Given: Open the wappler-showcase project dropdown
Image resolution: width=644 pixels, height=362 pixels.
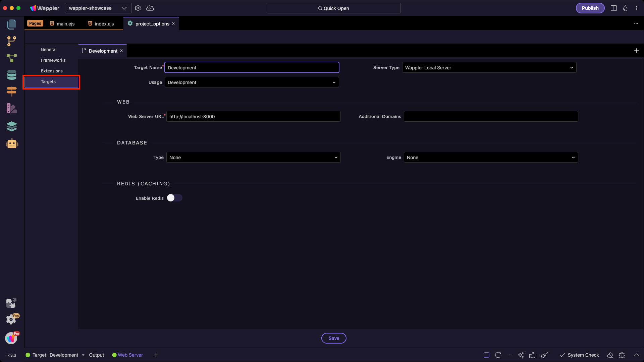Looking at the screenshot, I should click(98, 8).
